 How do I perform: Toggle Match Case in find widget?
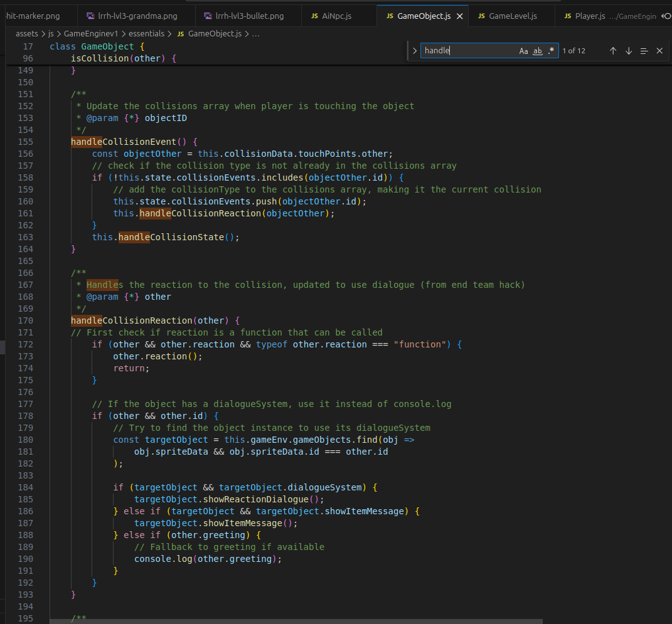point(523,51)
